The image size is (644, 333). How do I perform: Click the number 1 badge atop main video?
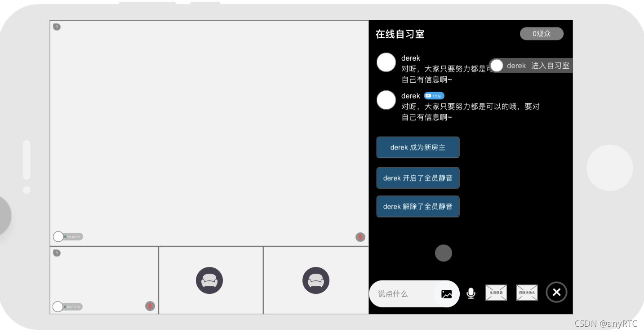coord(57,27)
